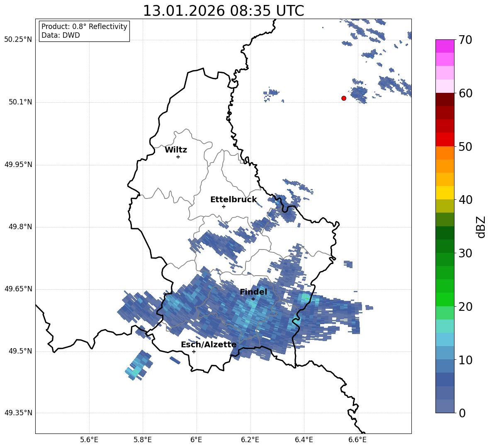
Task: Click the radar echo patch right of the red dot
Action: coord(359,94)
